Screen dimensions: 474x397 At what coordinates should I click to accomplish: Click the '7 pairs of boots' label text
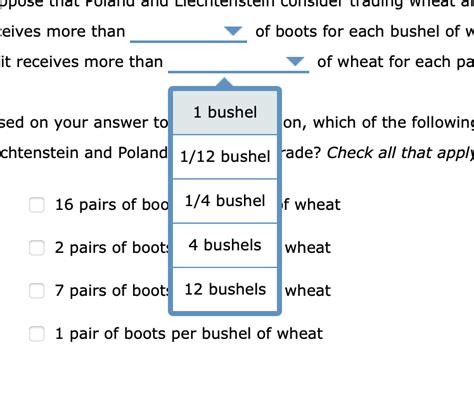pyautogui.click(x=112, y=290)
